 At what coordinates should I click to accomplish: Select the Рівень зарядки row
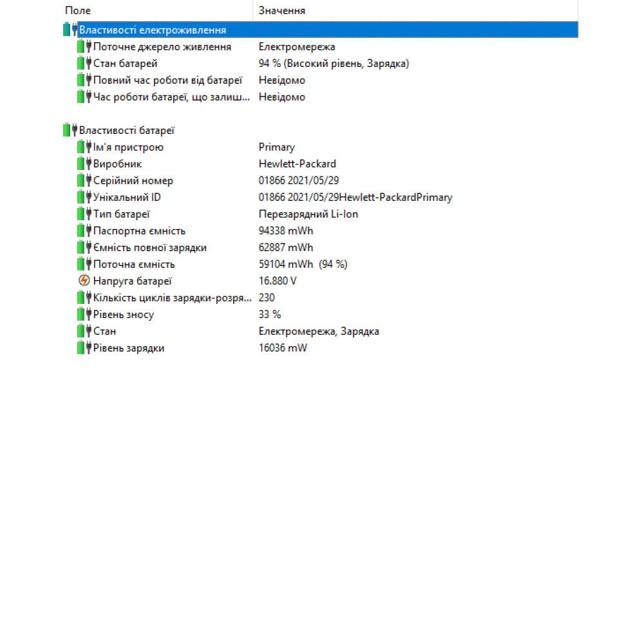pos(128,348)
